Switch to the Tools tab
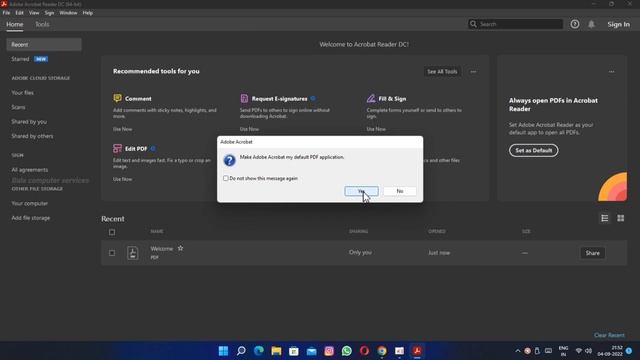Screen dimensions: 640x360 pyautogui.click(x=42, y=24)
